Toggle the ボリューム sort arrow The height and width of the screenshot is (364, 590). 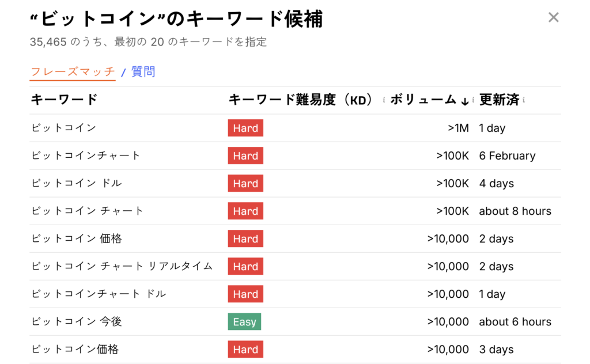(x=464, y=101)
